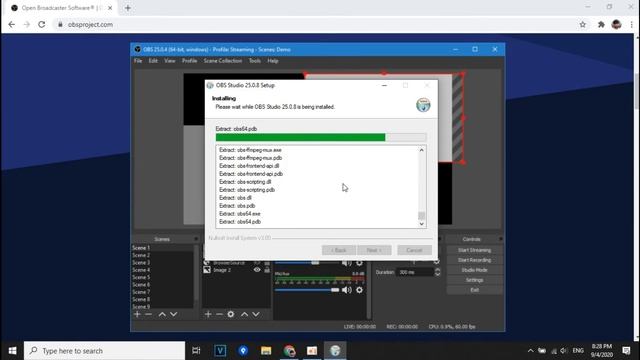Increase the transition Duration value
Viewport: 640px width, 360px height.
coord(438,270)
